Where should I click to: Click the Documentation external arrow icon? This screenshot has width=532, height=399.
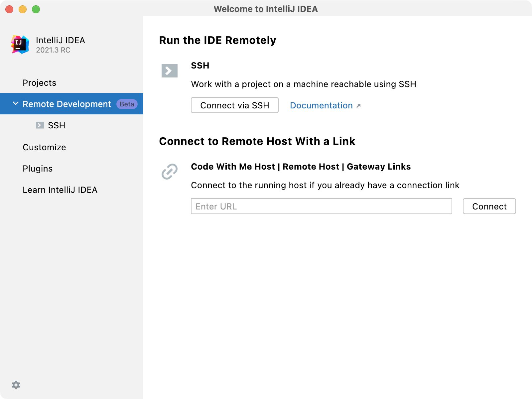(358, 106)
